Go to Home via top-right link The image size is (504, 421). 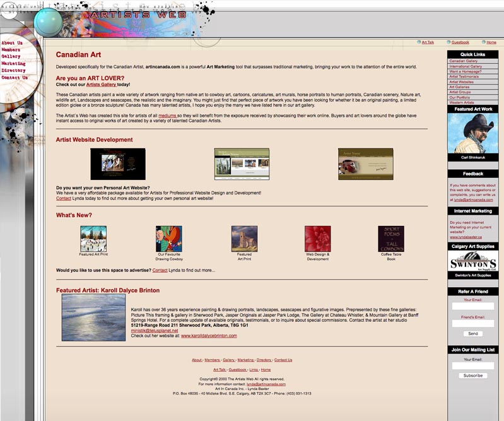[491, 42]
